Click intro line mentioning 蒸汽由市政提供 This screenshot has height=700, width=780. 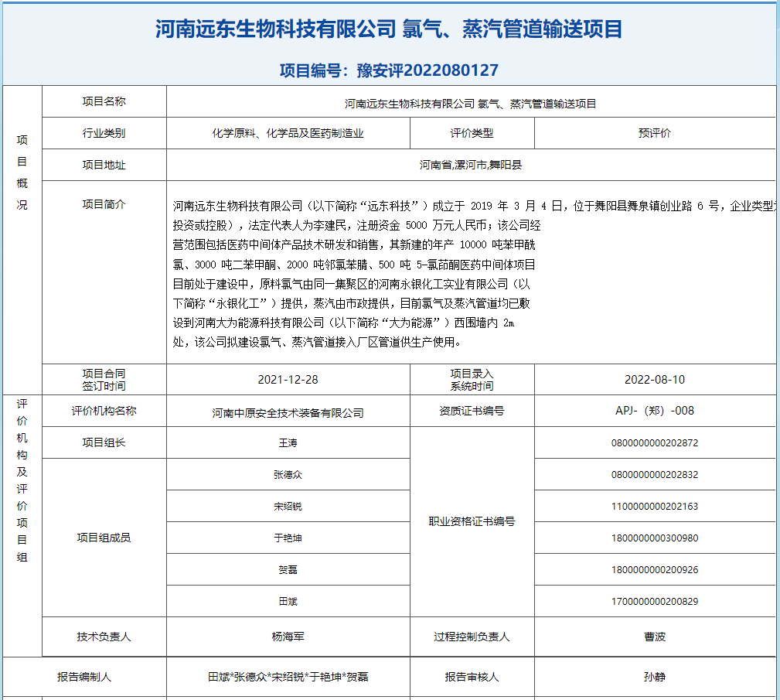351,304
